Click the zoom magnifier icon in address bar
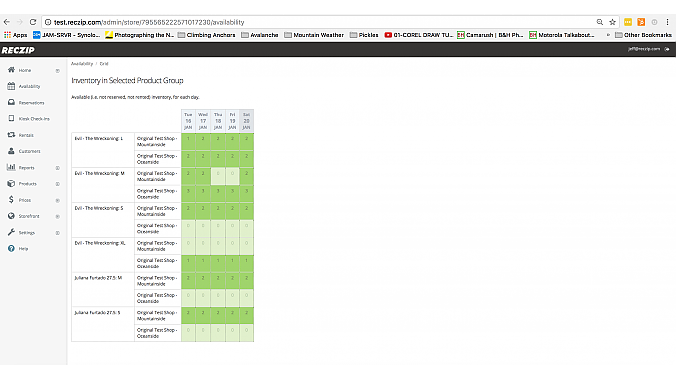The image size is (676, 380). 600,22
